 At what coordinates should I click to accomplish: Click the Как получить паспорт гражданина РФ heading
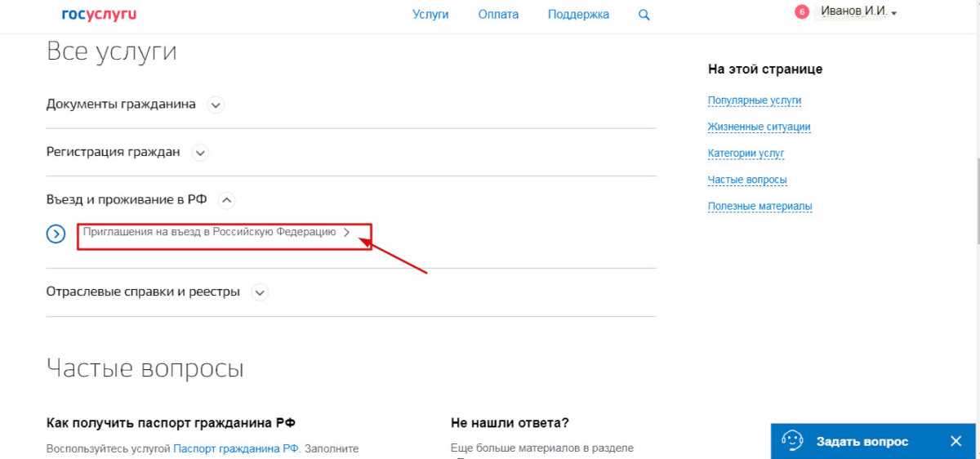(171, 423)
